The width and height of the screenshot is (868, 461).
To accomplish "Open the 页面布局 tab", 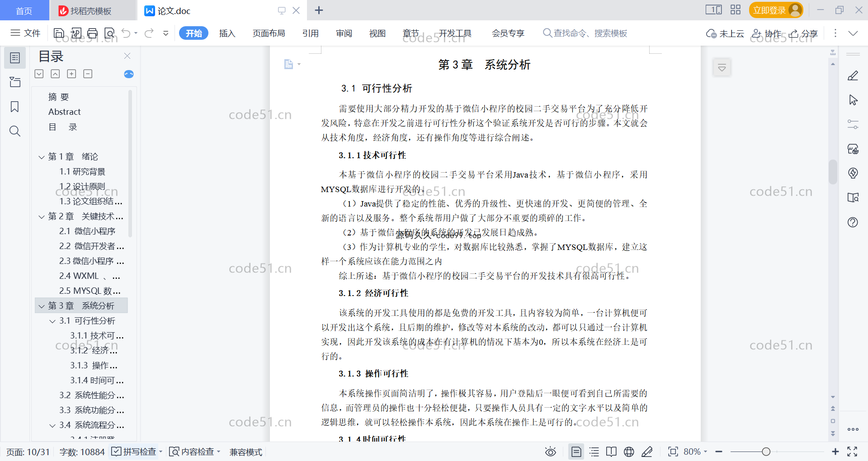I will coord(269,33).
